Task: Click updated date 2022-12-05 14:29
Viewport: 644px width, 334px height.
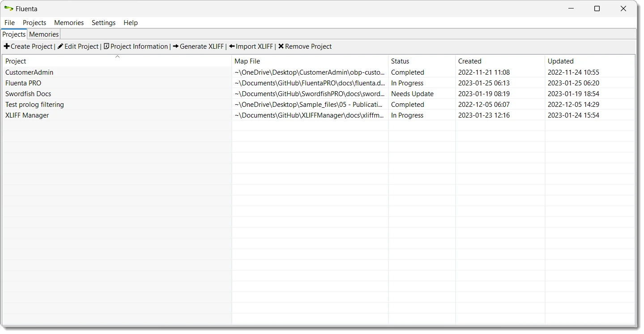Action: 573,105
